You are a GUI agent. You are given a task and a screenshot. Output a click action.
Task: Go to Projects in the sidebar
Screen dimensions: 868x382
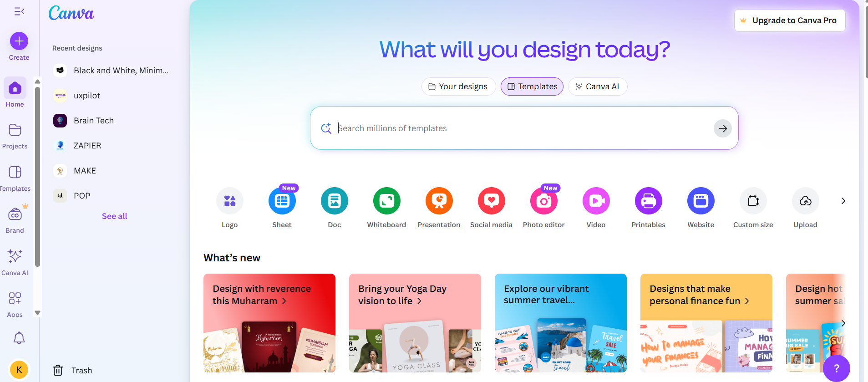click(x=15, y=136)
